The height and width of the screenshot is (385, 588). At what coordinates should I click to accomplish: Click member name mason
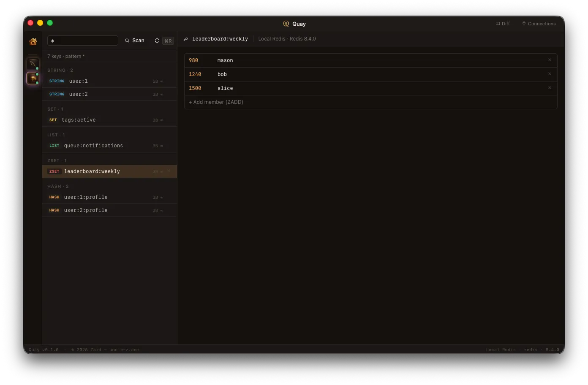tap(225, 60)
